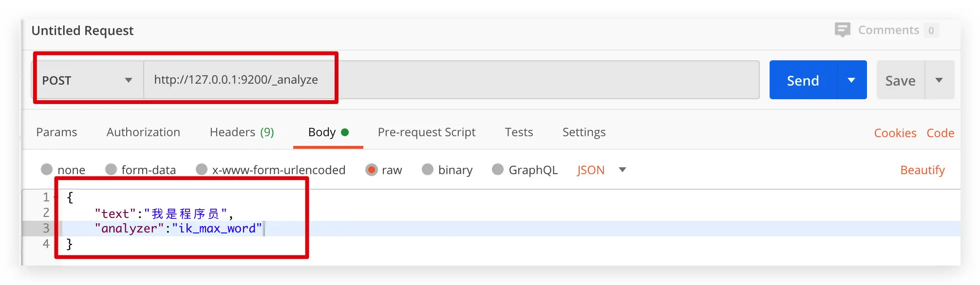Choose the GraphQL body type
The height and width of the screenshot is (285, 980).
point(498,170)
